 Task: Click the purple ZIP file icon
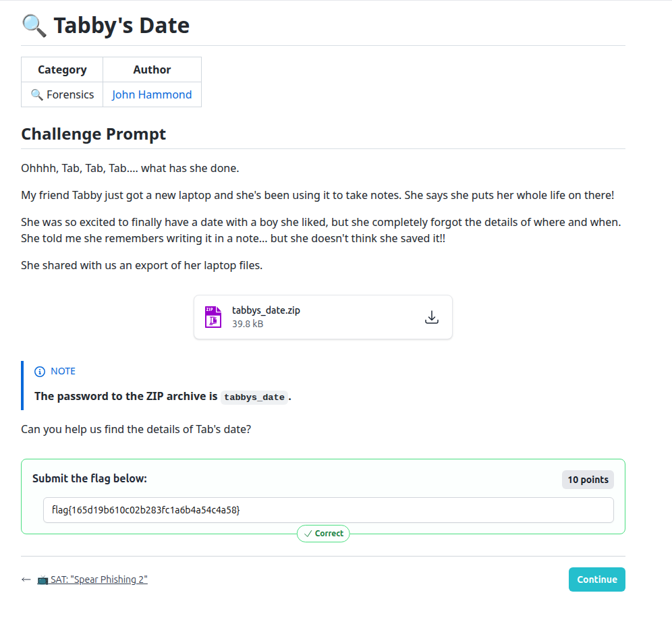point(213,316)
